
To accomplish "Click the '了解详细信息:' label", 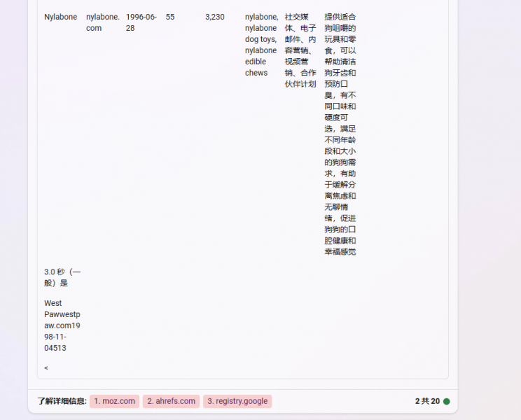I will click(62, 401).
